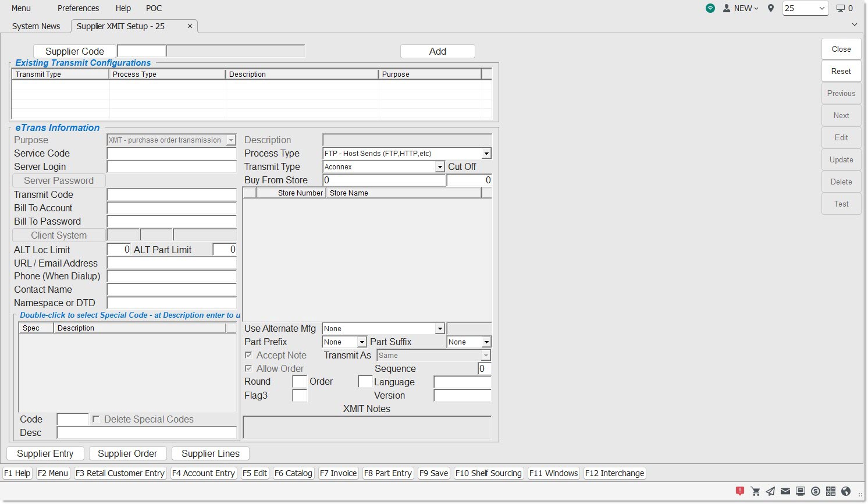Open the envelope mail icon
This screenshot has width=868, height=504.
(785, 491)
